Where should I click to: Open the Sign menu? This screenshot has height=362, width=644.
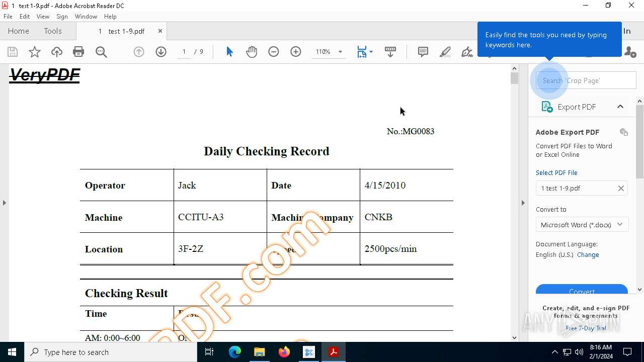click(x=62, y=17)
